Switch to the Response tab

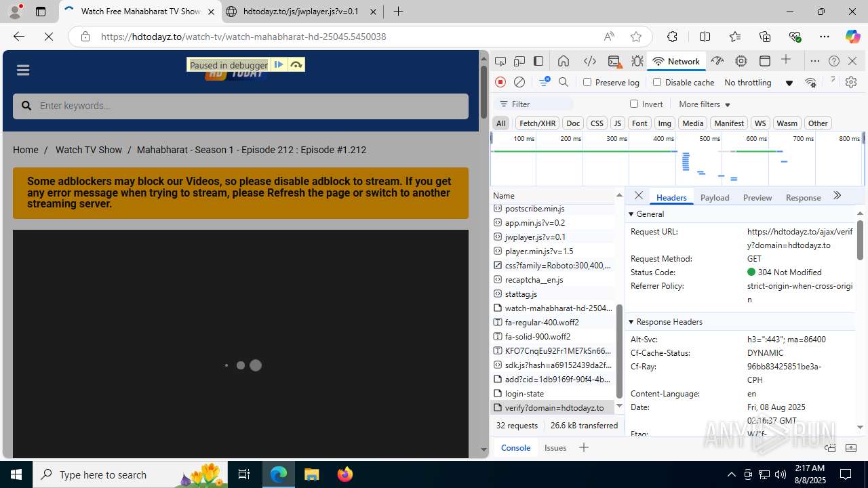803,197
